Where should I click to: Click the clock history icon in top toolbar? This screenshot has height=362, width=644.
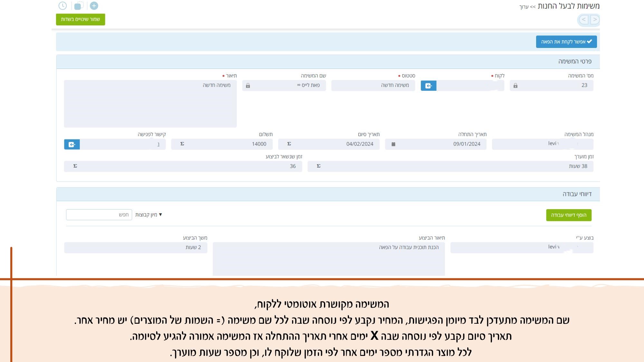click(63, 5)
